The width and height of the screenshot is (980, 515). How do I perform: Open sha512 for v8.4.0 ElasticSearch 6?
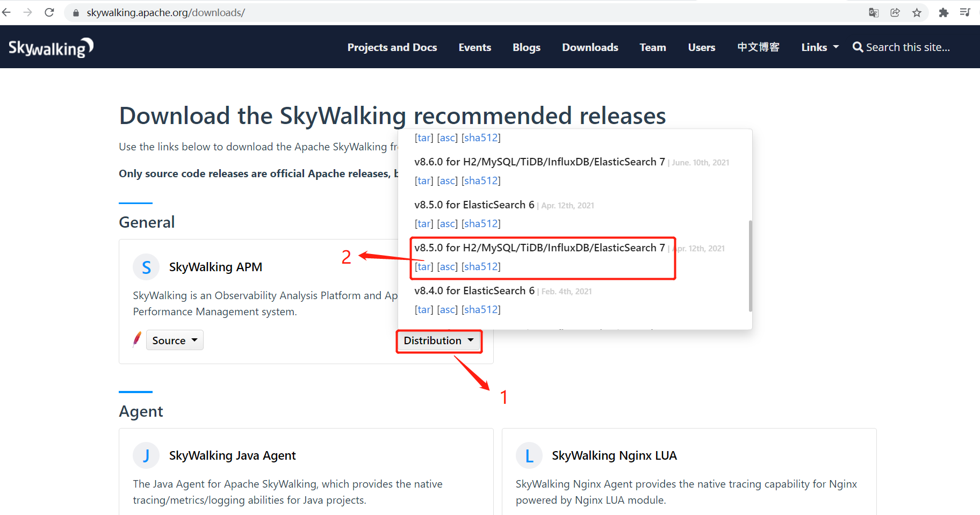(x=481, y=309)
